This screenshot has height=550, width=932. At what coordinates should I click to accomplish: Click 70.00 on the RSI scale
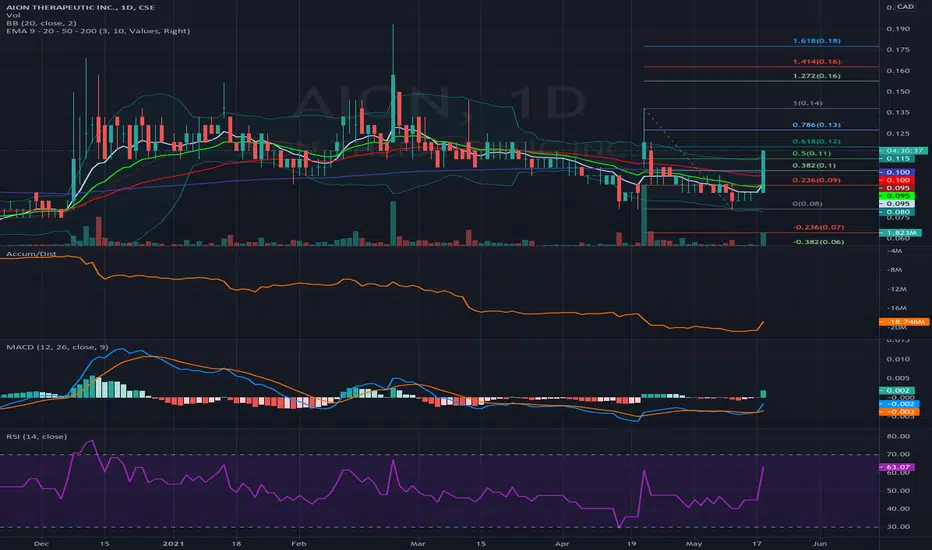click(x=898, y=454)
